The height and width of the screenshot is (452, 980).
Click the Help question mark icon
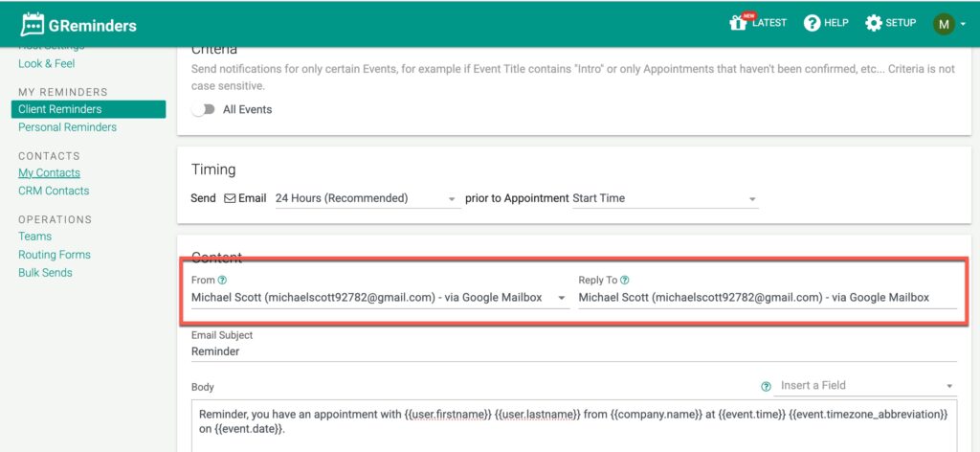click(812, 23)
